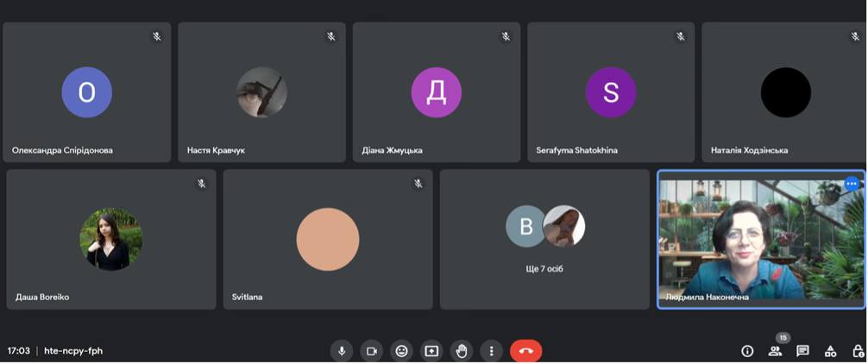Open the meeting details info icon

coord(747,351)
